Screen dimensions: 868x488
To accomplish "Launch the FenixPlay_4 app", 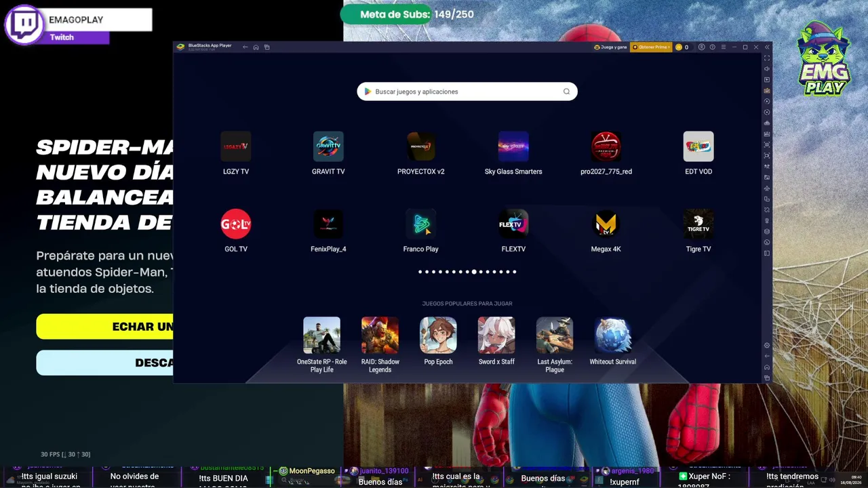I will (328, 224).
